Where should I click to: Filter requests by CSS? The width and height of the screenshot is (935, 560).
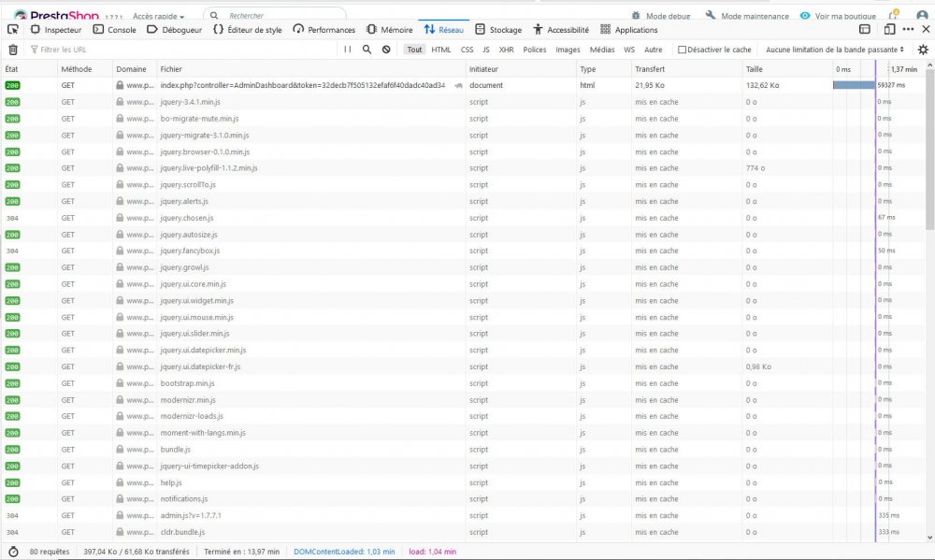(x=467, y=50)
